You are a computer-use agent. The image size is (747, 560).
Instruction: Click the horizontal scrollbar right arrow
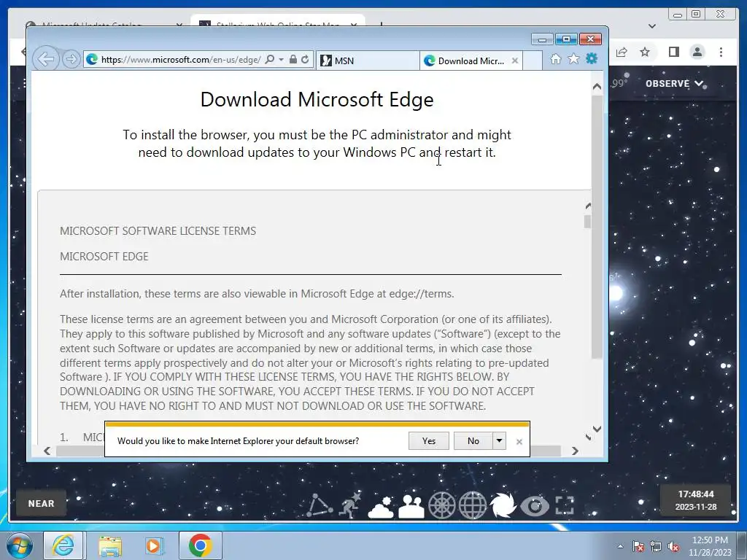point(575,451)
